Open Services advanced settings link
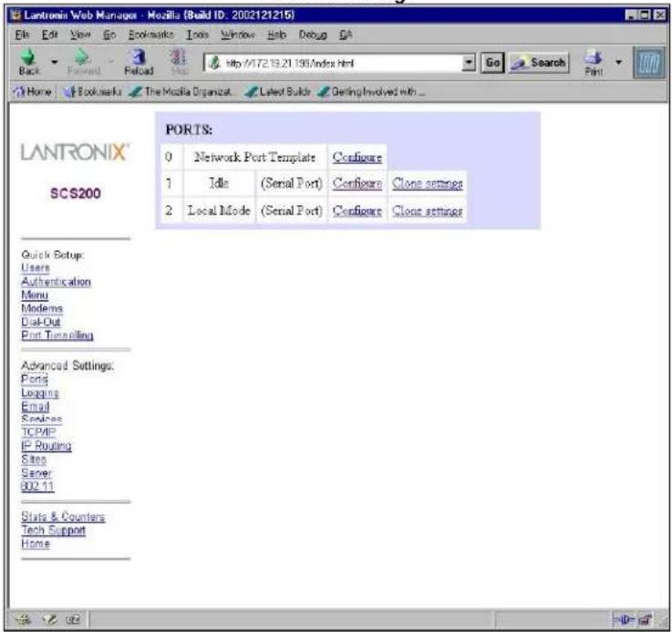Image resolution: width=672 pixels, height=632 pixels. click(x=42, y=420)
